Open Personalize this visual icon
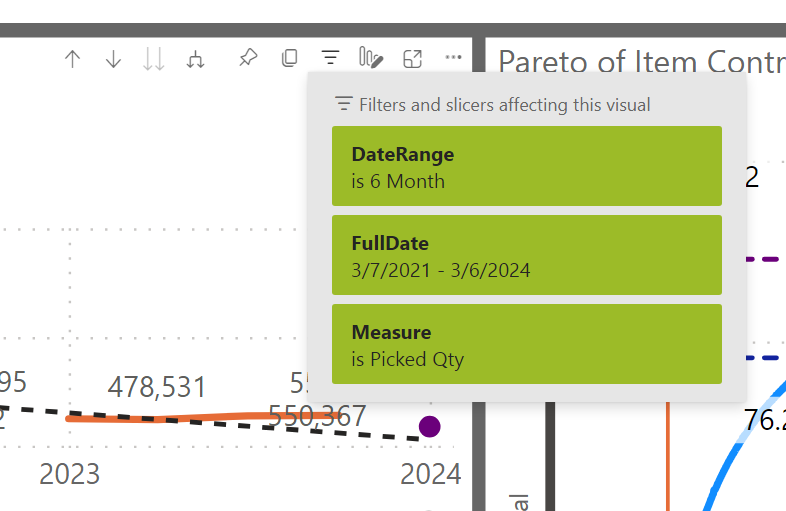This screenshot has height=511, width=786. click(371, 59)
